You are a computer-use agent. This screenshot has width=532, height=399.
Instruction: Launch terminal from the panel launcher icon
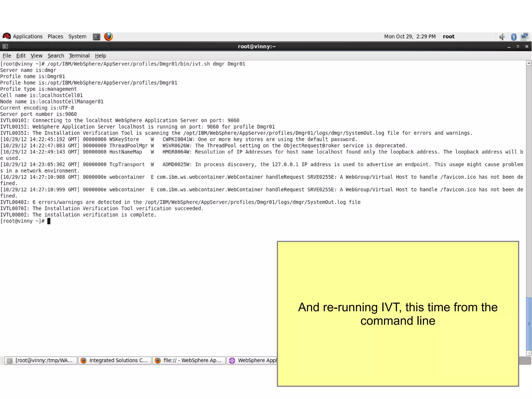96,37
